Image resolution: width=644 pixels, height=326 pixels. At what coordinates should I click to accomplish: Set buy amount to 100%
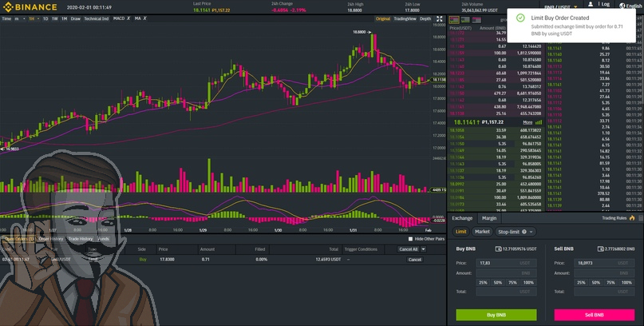528,282
